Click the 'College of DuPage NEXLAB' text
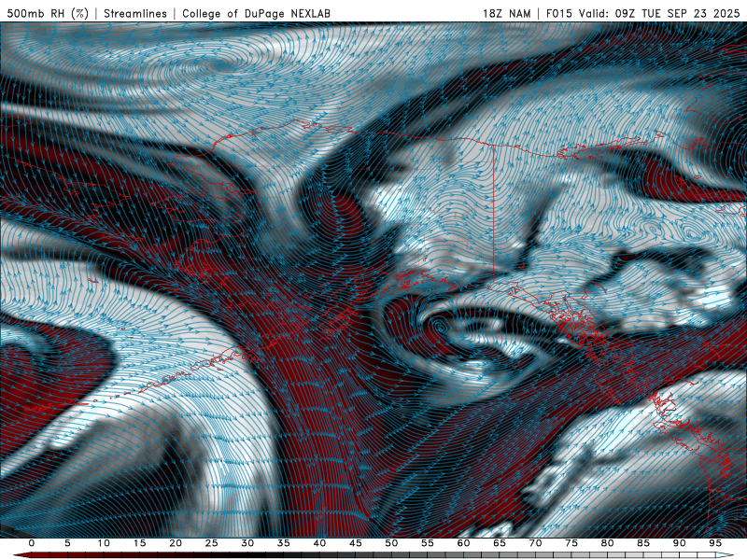The image size is (747, 560). tap(256, 13)
